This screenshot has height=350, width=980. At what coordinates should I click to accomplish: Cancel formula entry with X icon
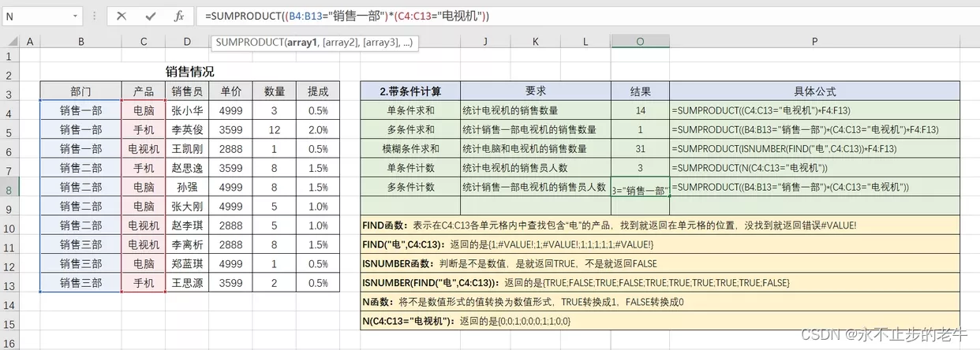click(x=122, y=16)
